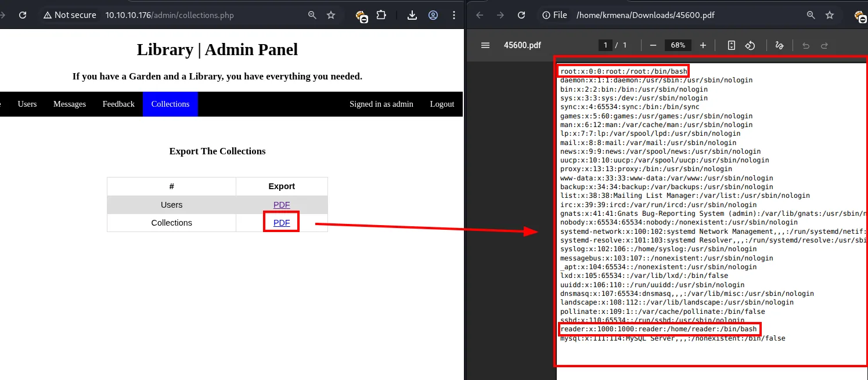Export Users as PDF link
The width and height of the screenshot is (868, 380).
click(282, 205)
